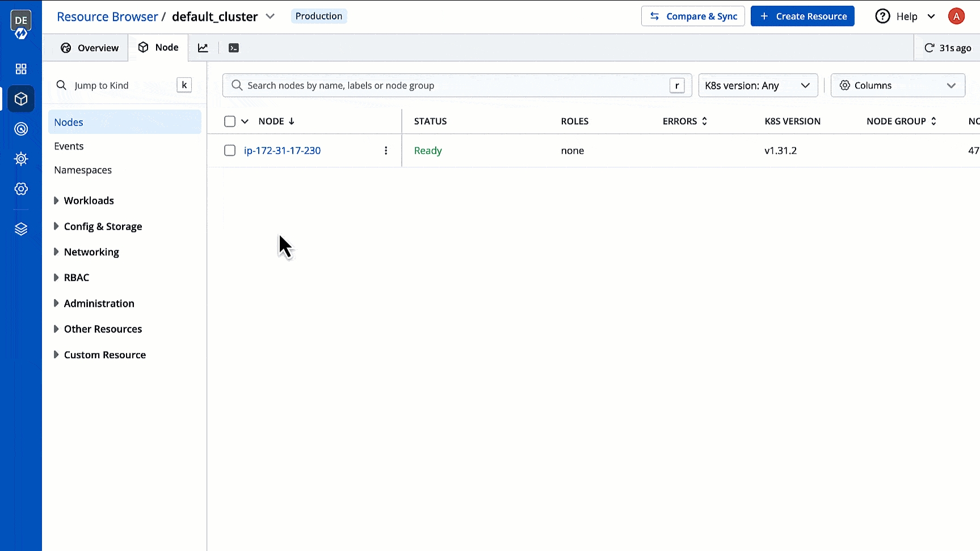Click the user avatar icon labeled A
The image size is (980, 551).
956,16
